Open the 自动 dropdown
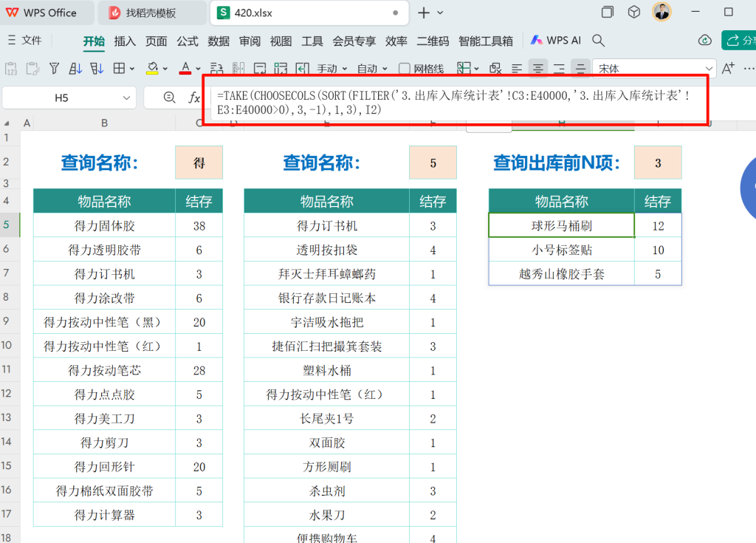Image resolution: width=756 pixels, height=543 pixels. [372, 69]
